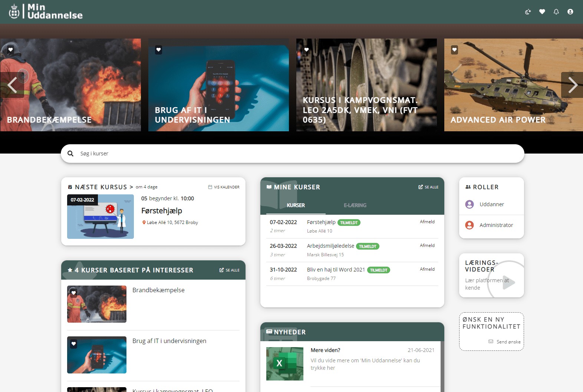The width and height of the screenshot is (583, 392).
Task: Unregister from Førstehjælp course
Action: click(x=427, y=222)
